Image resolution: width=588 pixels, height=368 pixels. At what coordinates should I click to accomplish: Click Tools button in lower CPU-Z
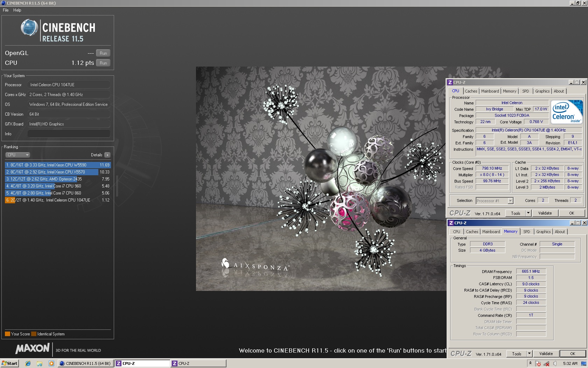[517, 354]
